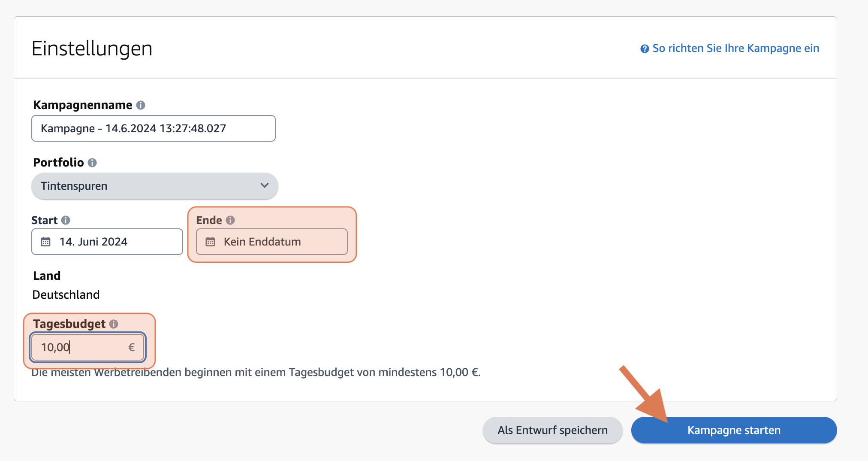Click the calendar icon in the Ende field
Image resolution: width=868 pixels, height=461 pixels.
click(x=210, y=242)
